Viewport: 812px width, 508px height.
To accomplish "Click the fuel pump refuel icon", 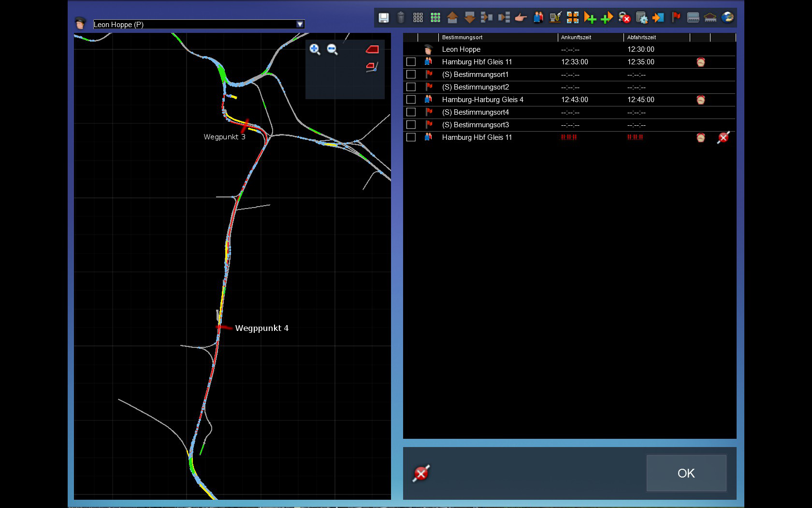I will 555,18.
